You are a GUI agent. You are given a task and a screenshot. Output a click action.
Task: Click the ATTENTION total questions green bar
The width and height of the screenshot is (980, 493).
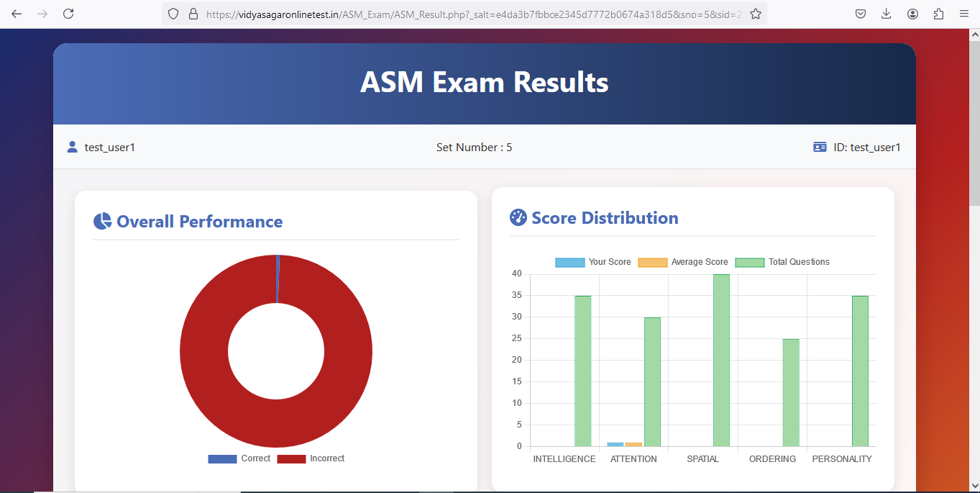click(x=652, y=381)
